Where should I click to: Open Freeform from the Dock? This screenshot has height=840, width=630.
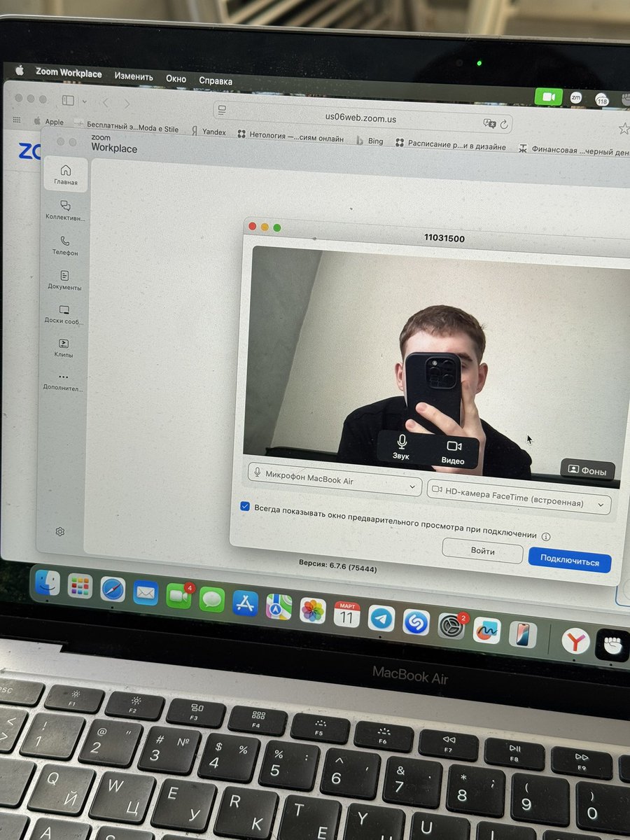pyautogui.click(x=487, y=630)
